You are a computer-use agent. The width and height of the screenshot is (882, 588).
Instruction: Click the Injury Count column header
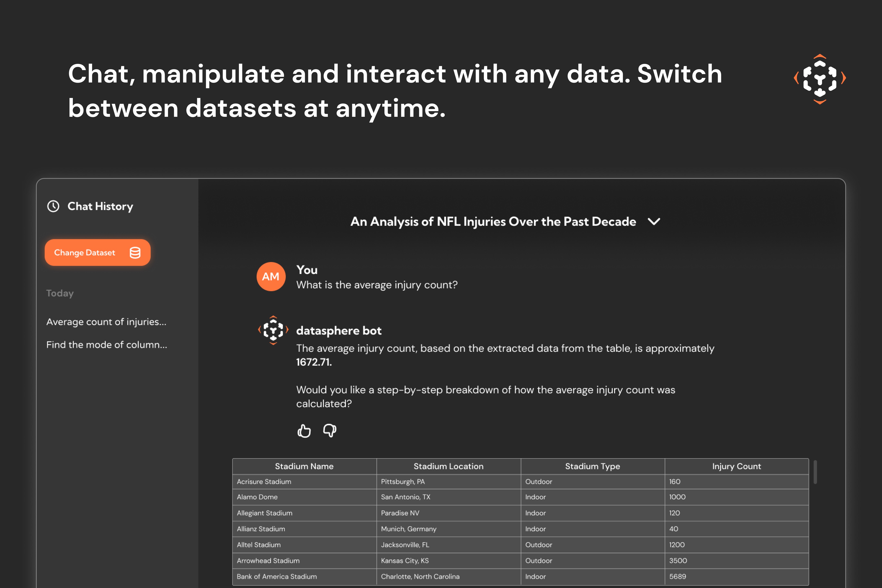[x=736, y=467]
